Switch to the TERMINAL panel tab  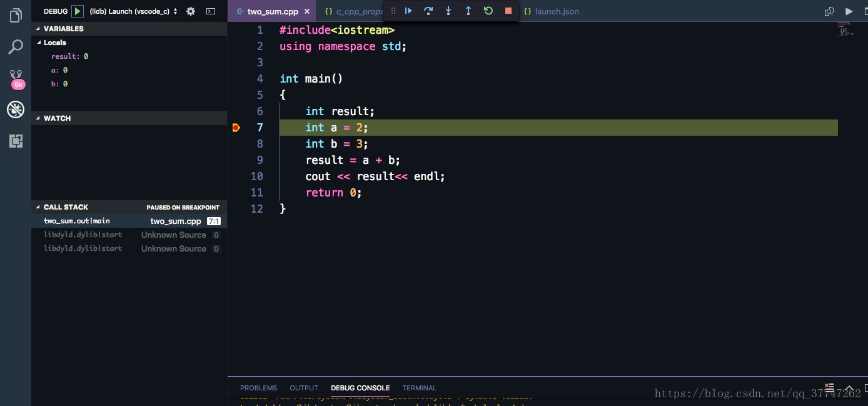[419, 388]
